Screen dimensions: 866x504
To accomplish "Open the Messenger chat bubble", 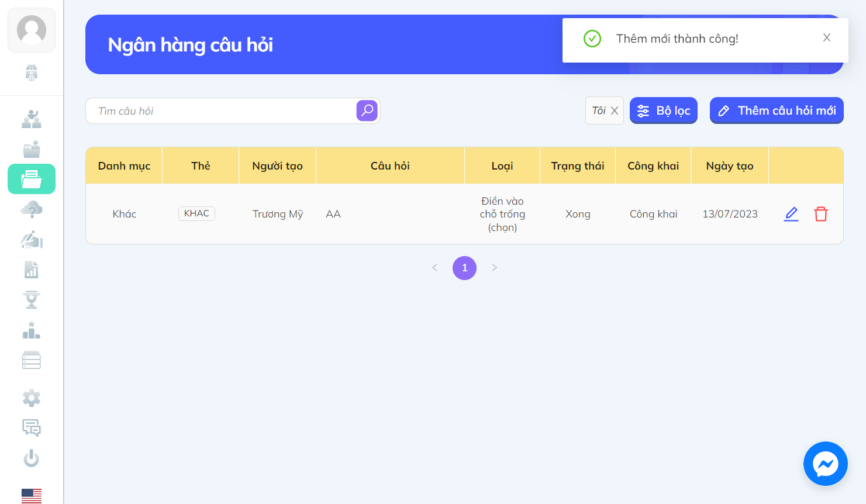I will pos(826,464).
